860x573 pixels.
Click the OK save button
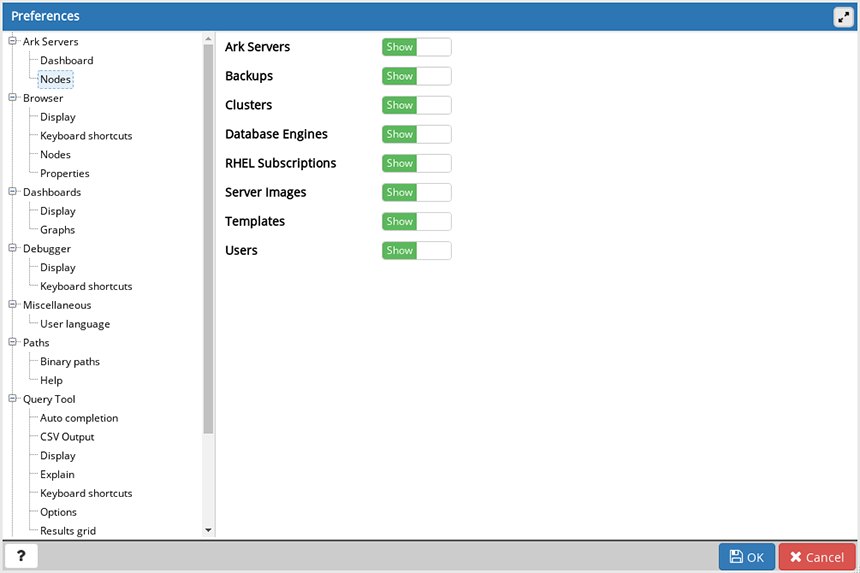pyautogui.click(x=746, y=557)
